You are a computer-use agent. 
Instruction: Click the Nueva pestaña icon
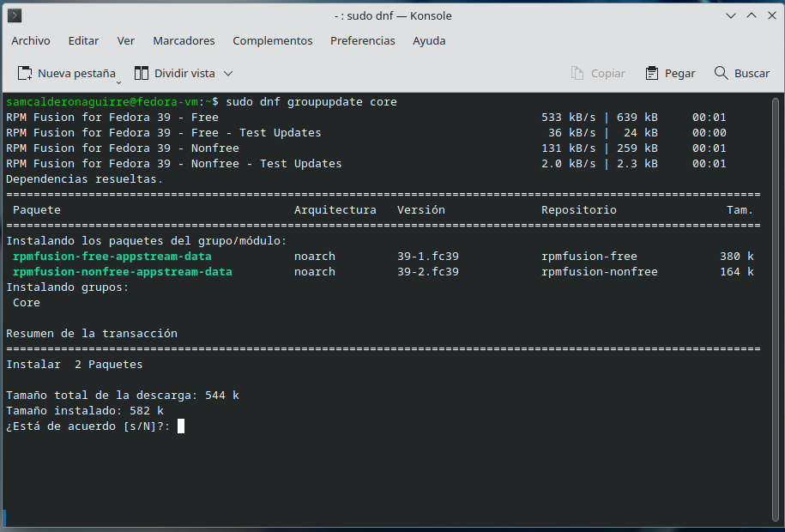pos(25,74)
